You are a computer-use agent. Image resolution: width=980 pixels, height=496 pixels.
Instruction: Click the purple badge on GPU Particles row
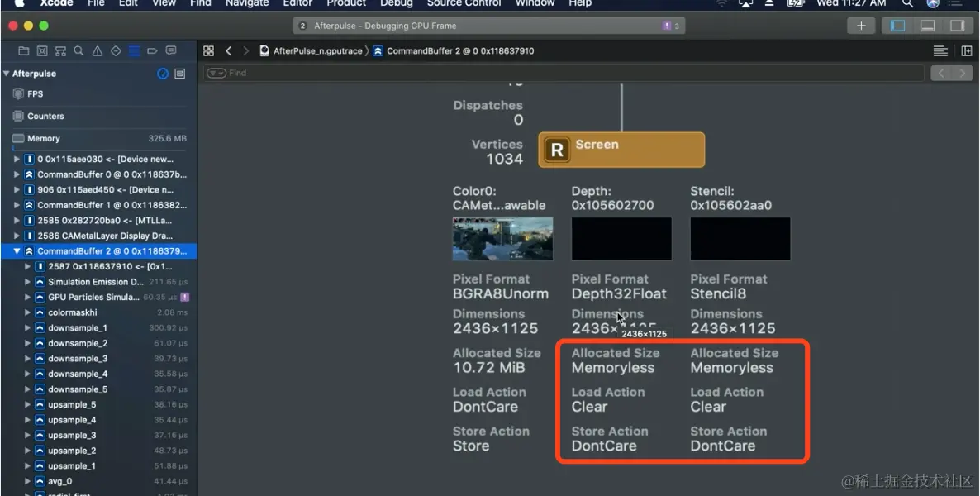coord(184,297)
